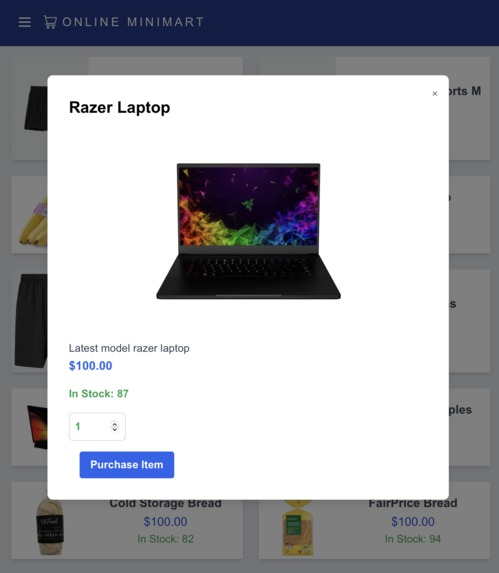Image resolution: width=499 pixels, height=573 pixels.
Task: Click the In Stock: 82 label
Action: click(165, 539)
